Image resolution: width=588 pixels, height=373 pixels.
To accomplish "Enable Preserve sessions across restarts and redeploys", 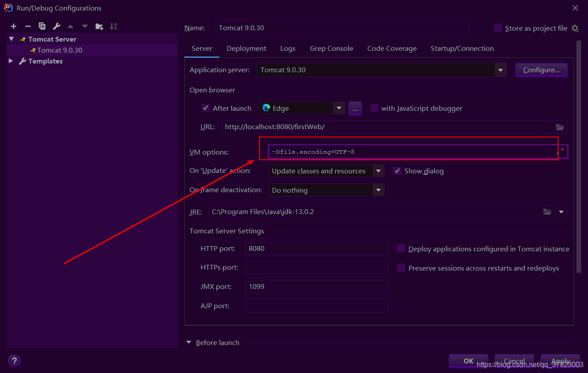I will [401, 268].
